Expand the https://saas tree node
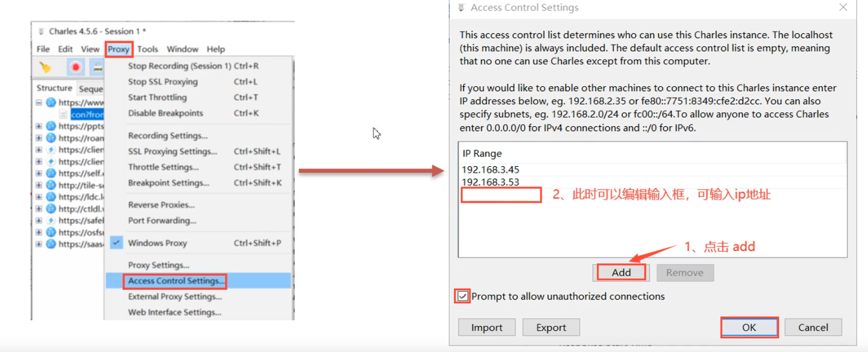 click(39, 244)
